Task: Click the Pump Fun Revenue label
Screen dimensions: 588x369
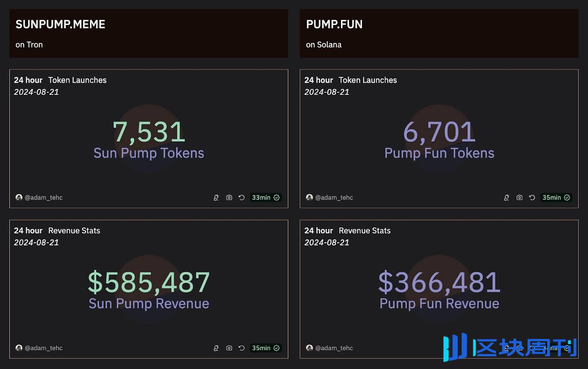Action: tap(439, 304)
